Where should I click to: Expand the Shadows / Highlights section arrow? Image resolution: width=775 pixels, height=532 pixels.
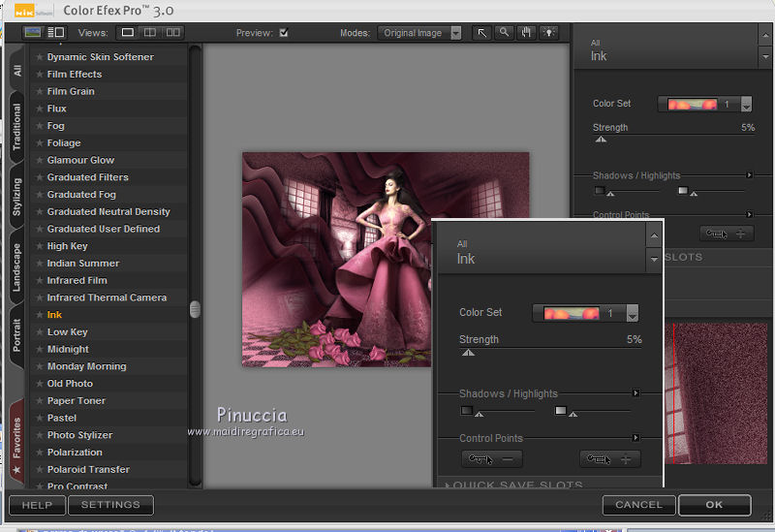click(635, 393)
